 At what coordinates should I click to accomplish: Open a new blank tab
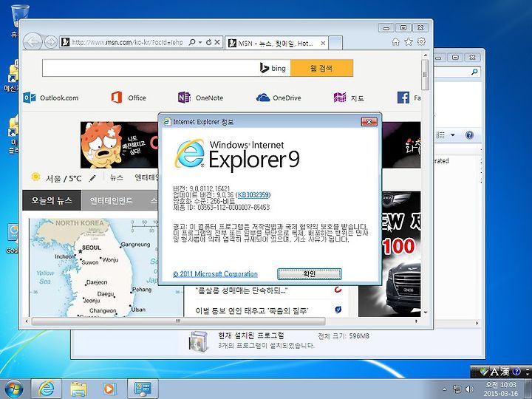tap(335, 43)
